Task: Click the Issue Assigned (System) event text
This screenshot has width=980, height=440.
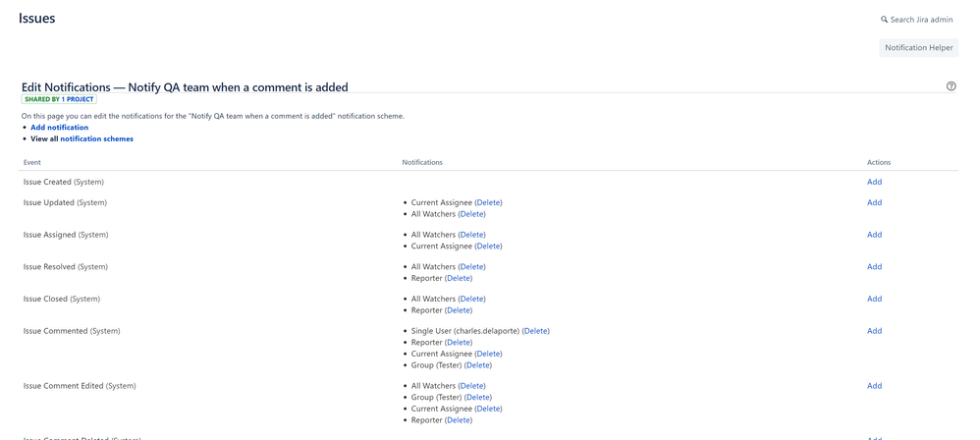Action: pyautogui.click(x=66, y=235)
